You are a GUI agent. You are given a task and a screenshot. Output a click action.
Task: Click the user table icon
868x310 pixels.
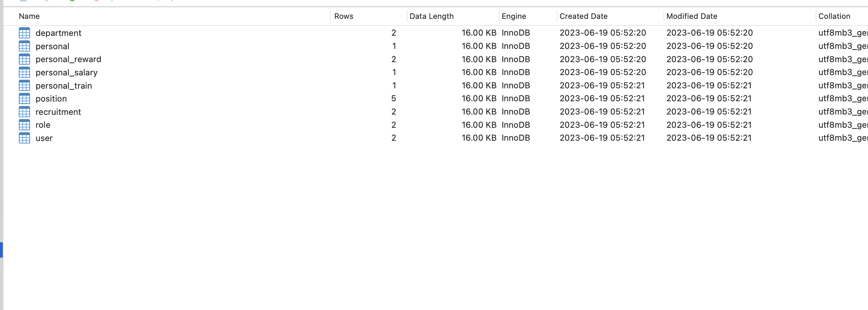[24, 138]
